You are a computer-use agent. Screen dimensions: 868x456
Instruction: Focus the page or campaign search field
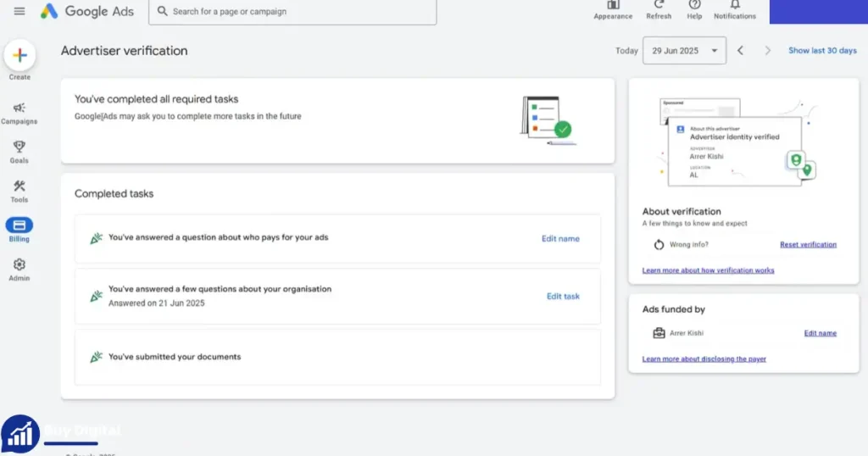pos(292,12)
